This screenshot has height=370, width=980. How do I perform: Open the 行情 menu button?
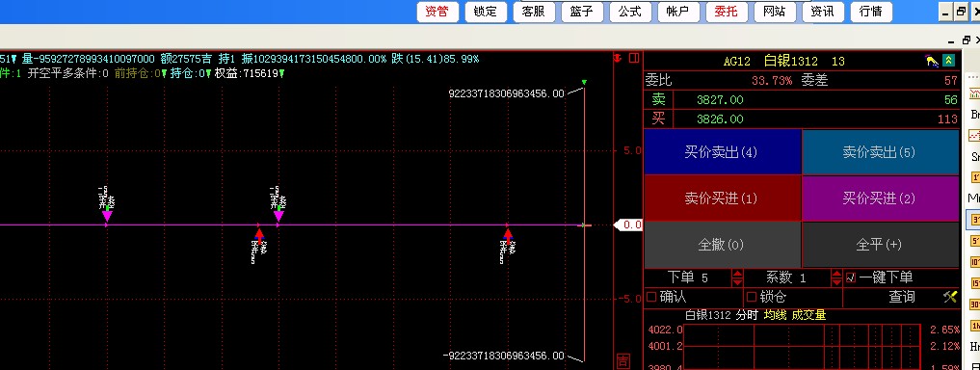point(870,12)
